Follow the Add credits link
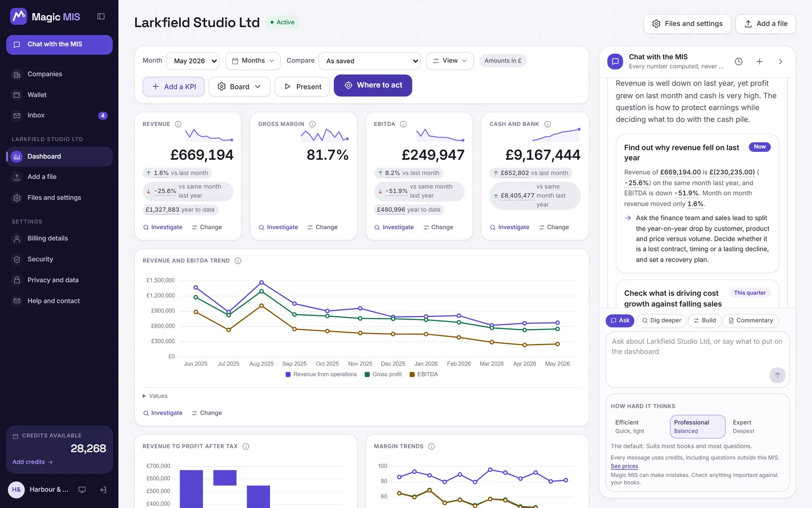The image size is (812, 508). [x=32, y=462]
